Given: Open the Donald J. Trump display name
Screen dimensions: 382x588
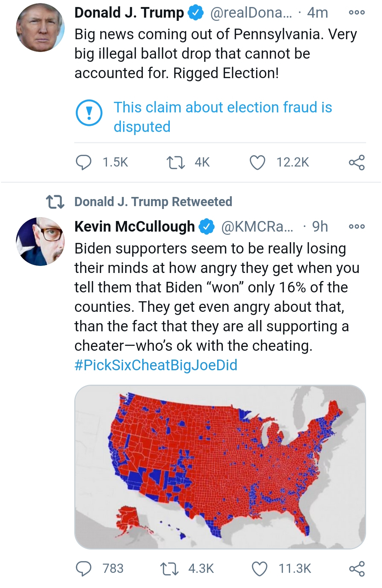Looking at the screenshot, I should 129,13.
